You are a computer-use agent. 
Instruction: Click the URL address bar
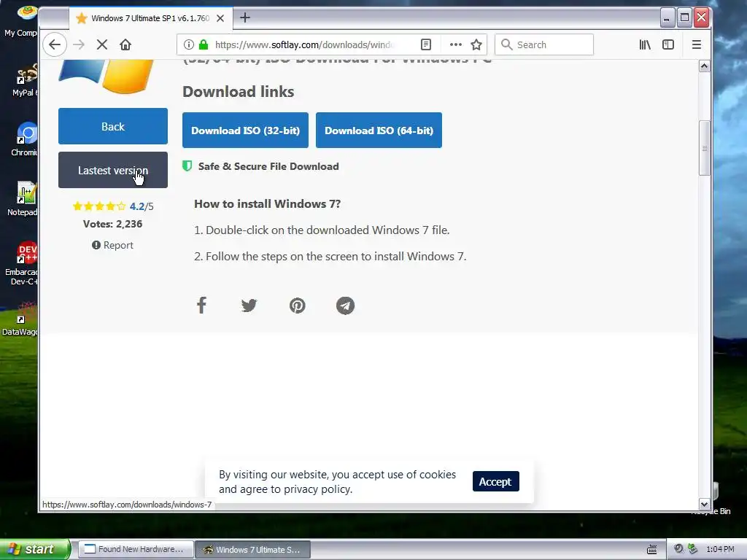305,44
